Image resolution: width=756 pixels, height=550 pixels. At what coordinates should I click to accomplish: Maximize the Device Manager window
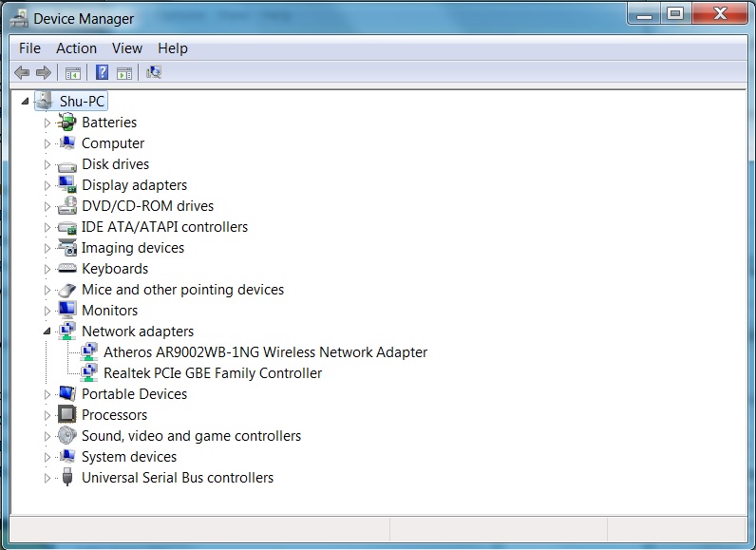675,13
